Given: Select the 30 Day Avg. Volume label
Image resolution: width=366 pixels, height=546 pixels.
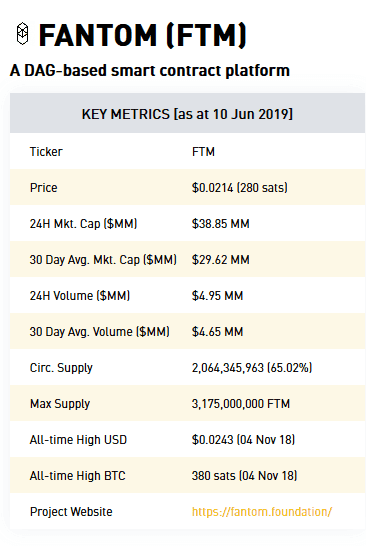Looking at the screenshot, I should point(100,332).
